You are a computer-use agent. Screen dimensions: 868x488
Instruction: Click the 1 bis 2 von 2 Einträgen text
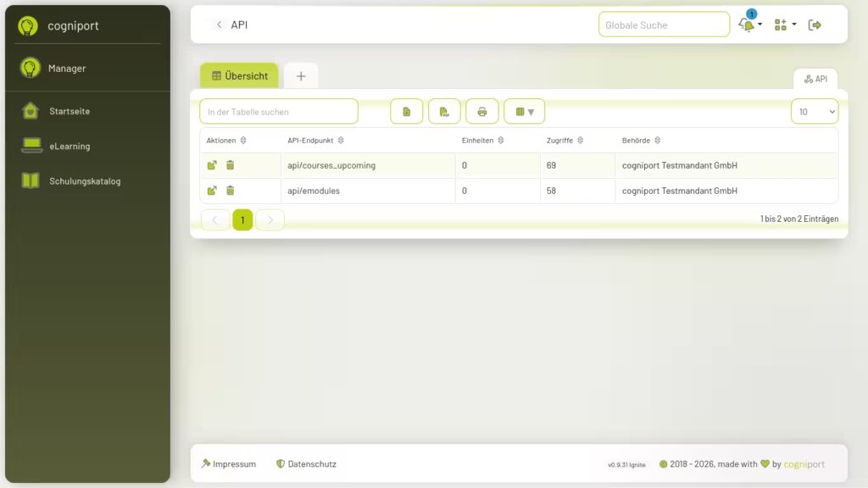[798, 219]
